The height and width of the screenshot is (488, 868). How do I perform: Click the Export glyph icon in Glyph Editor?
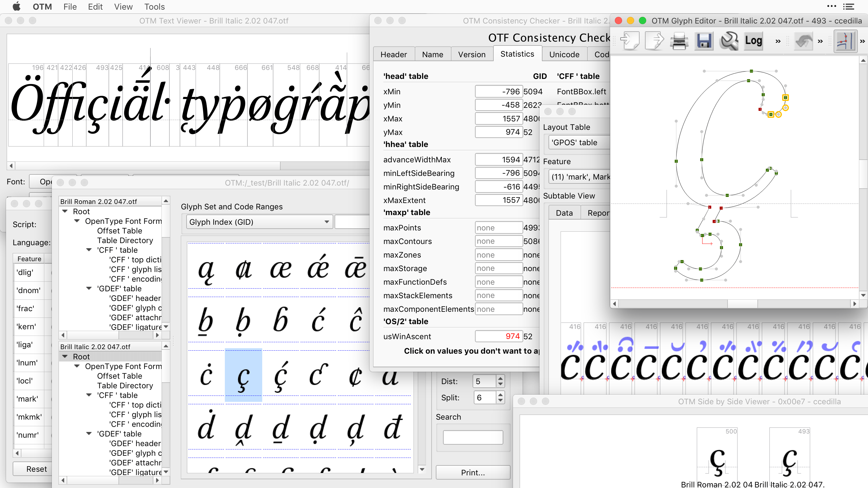tap(654, 41)
